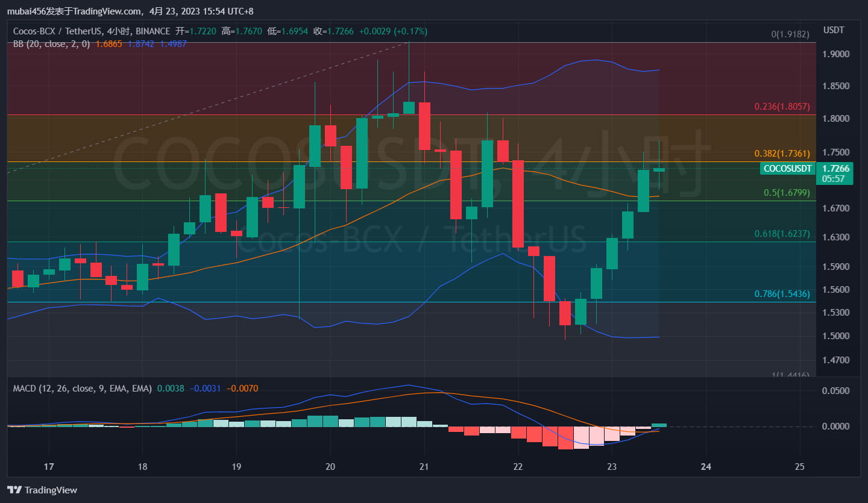Select the BB (20, close, 2, 0) indicator legend
868x503 pixels.
52,44
